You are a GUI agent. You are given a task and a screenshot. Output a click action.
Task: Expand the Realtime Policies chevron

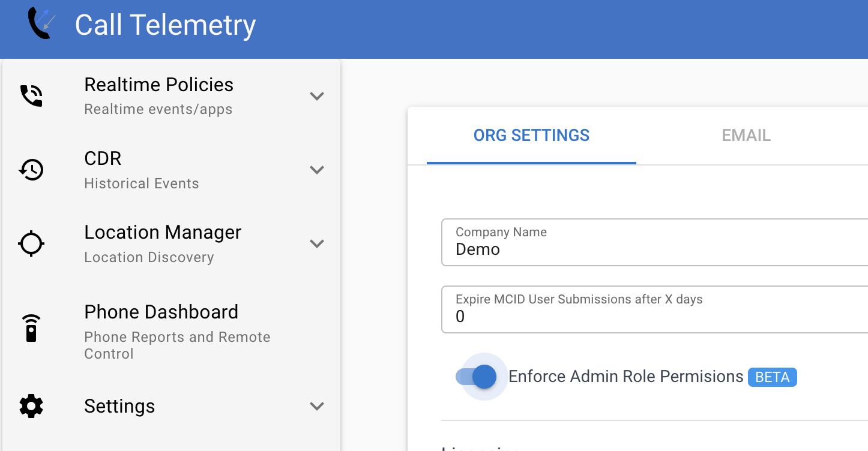click(316, 96)
